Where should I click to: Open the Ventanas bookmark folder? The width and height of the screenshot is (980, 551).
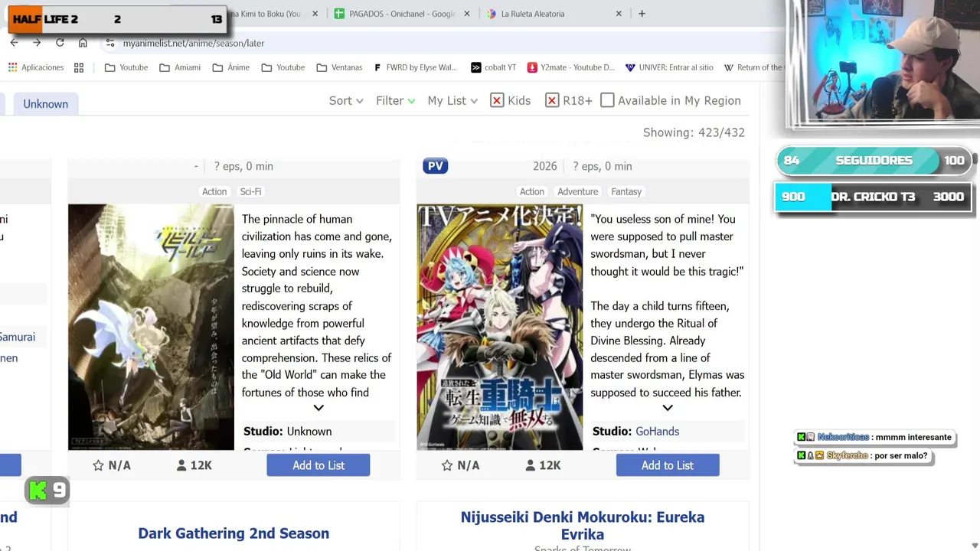(339, 67)
